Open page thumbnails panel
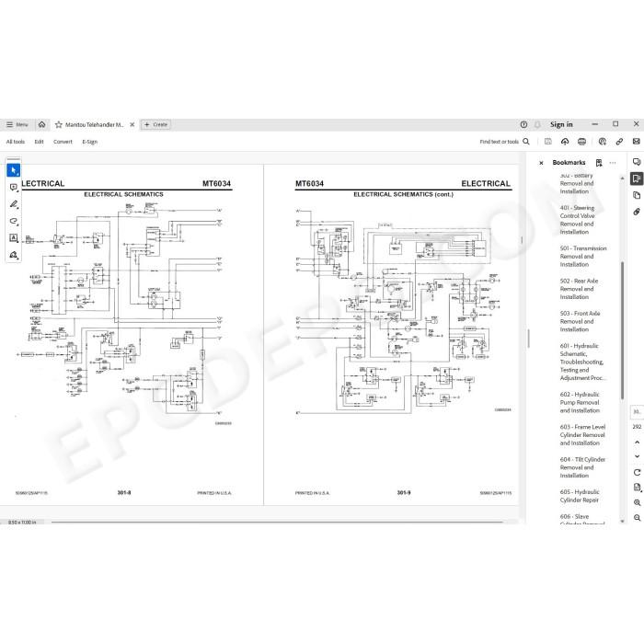Viewport: 644px width, 644px height. tap(637, 195)
